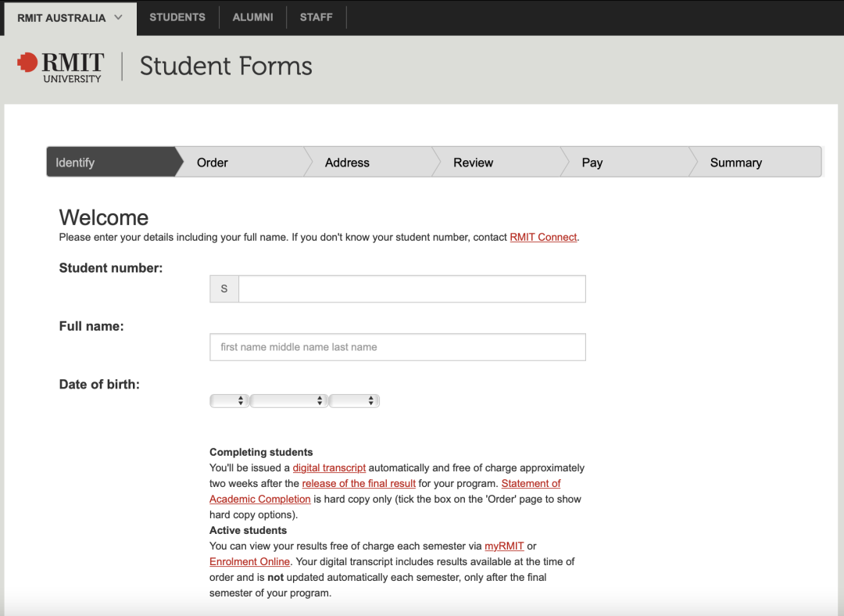844x616 pixels.
Task: Click into the Full name field
Action: [398, 347]
